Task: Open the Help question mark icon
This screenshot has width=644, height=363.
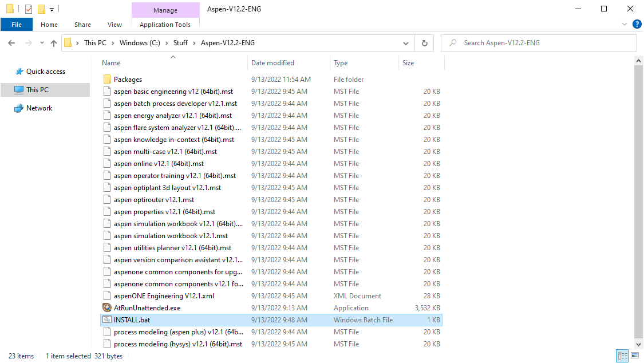Action: coord(637,25)
